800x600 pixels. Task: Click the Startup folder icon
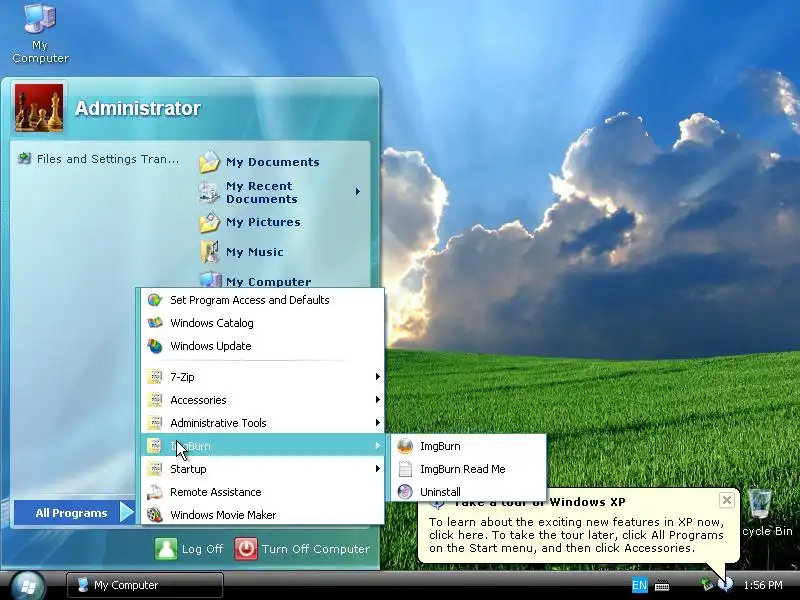155,468
